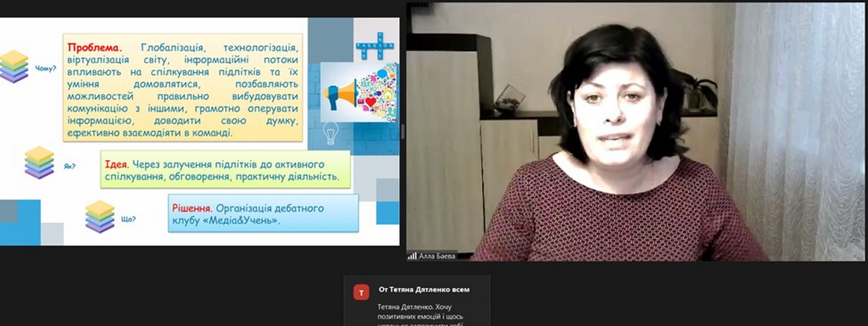Open the chat header "От Тетяна Дятленко всем"
The width and height of the screenshot is (868, 326).
click(x=424, y=289)
